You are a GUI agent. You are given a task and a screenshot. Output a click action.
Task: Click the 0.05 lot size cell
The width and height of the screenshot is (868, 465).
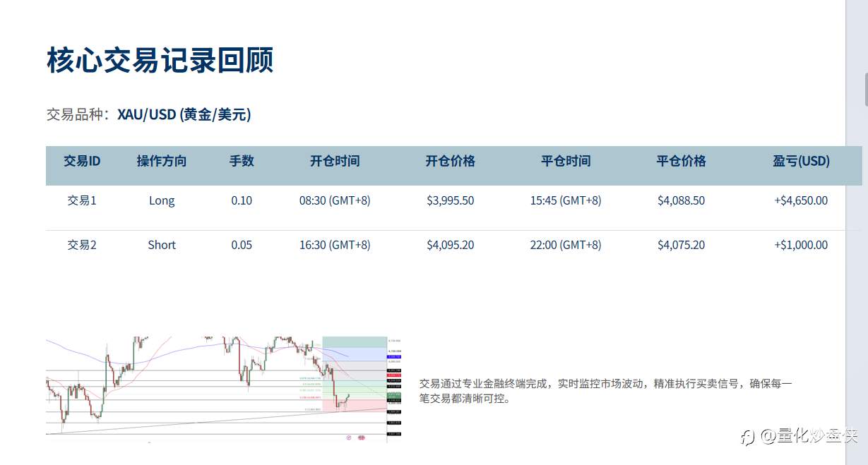click(242, 245)
